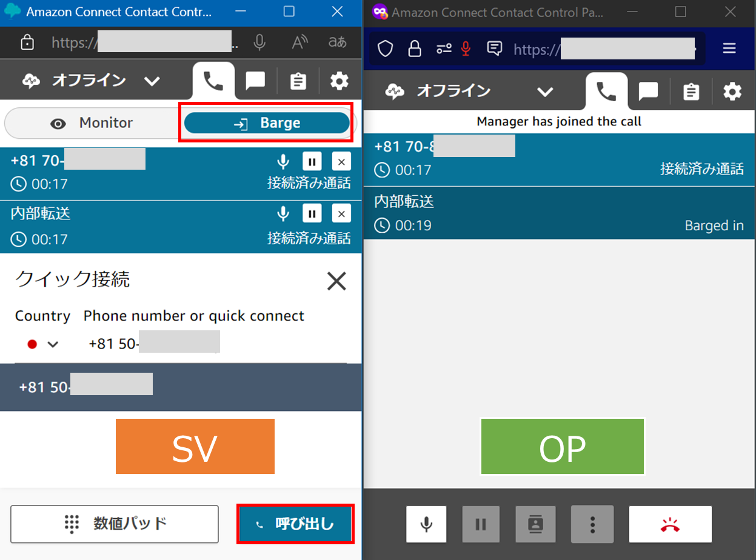The height and width of the screenshot is (560, 756).
Task: Disconnect the 内部転送 call in SV window
Action: pos(341,213)
